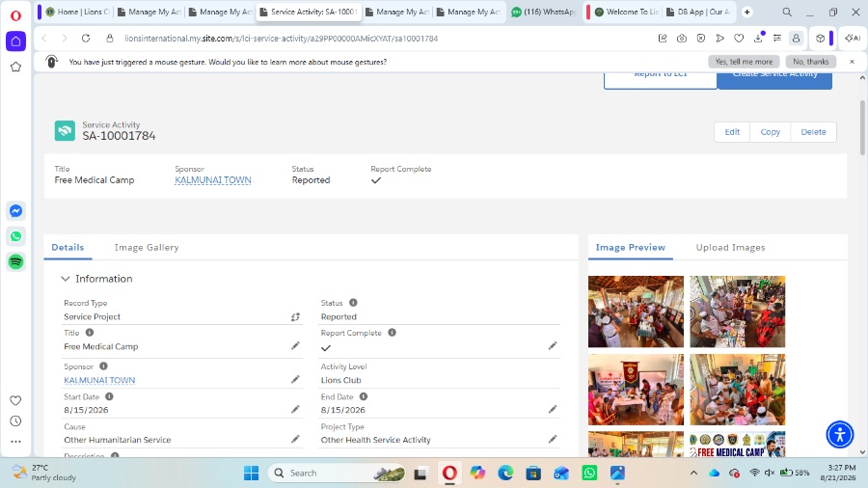Click info icon beside Title label

[90, 333]
